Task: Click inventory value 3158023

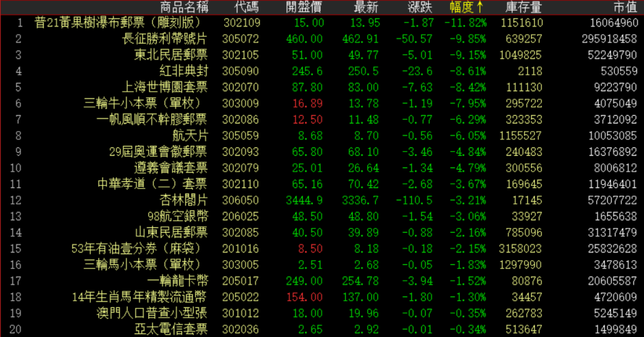Action: [521, 249]
